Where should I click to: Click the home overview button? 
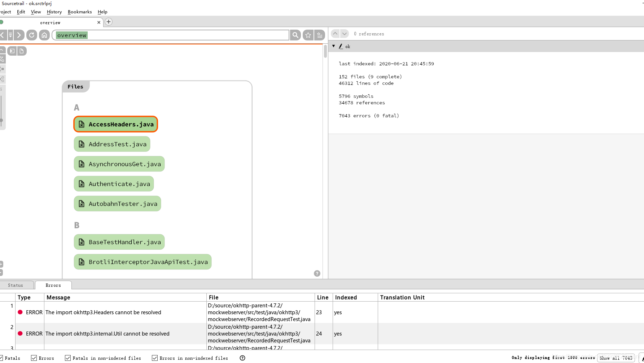click(x=44, y=35)
